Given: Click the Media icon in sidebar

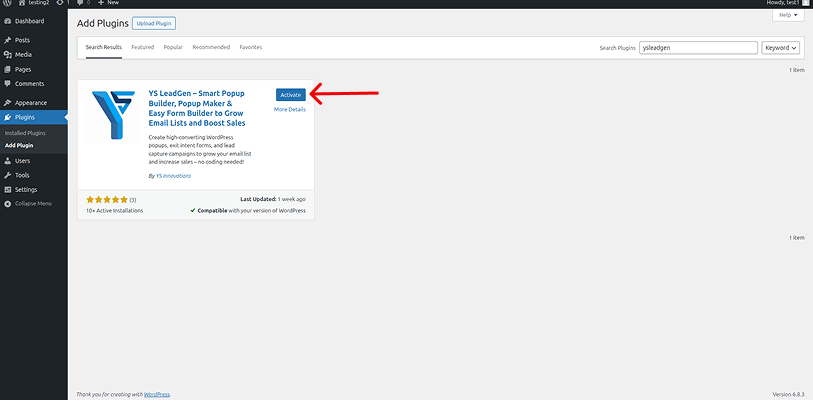Looking at the screenshot, I should [7, 54].
